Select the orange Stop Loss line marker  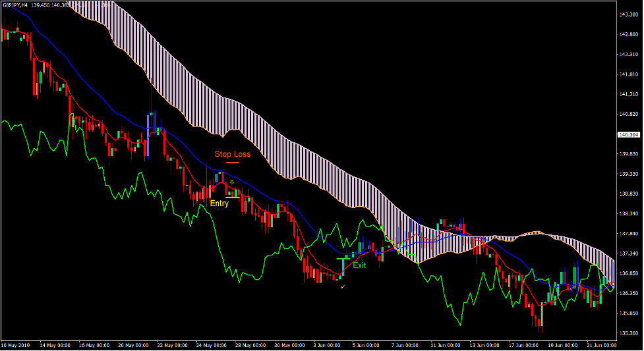pyautogui.click(x=233, y=163)
